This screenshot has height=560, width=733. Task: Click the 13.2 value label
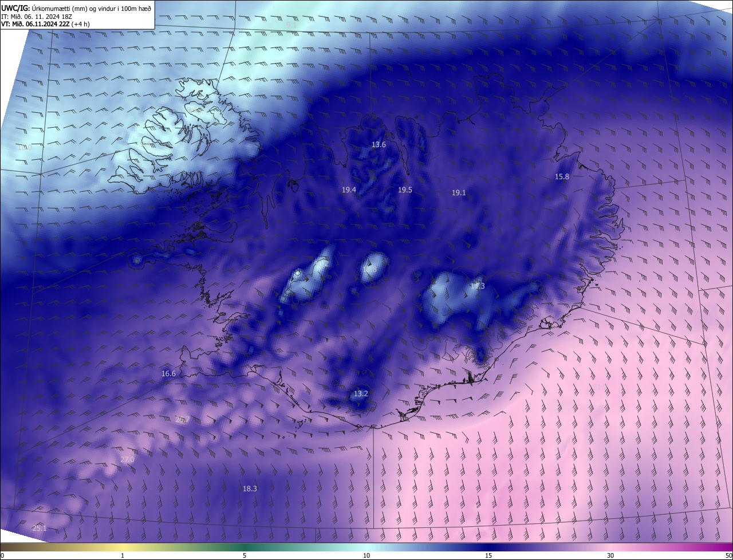pyautogui.click(x=360, y=393)
